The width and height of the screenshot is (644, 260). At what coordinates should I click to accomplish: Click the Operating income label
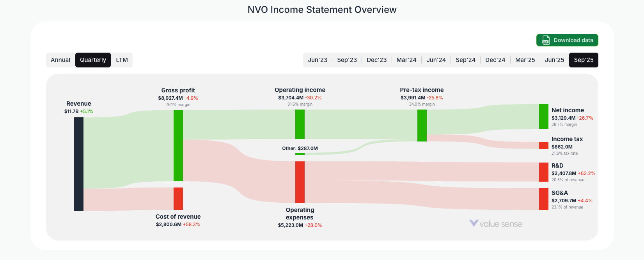pos(300,90)
